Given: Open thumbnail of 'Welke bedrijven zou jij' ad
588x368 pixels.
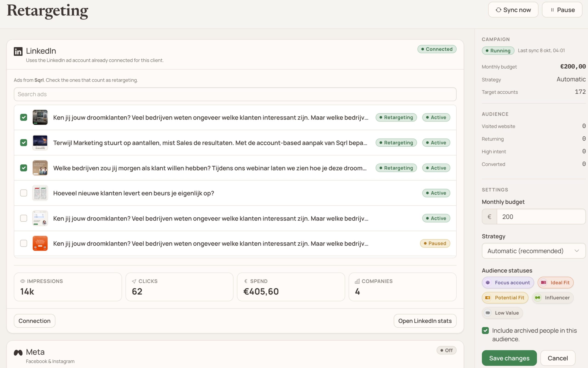Looking at the screenshot, I should (x=40, y=168).
